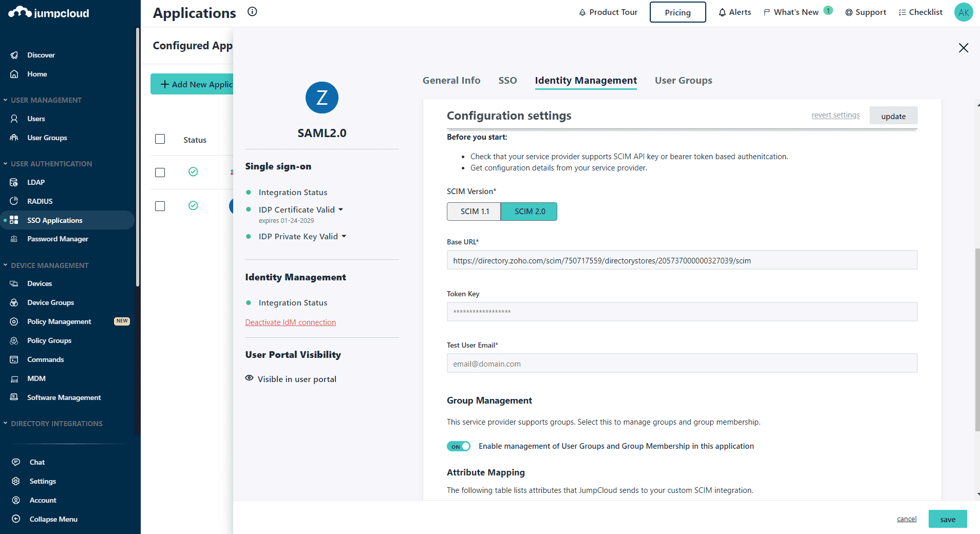Switch to the User Groups tab
980x534 pixels.
683,81
